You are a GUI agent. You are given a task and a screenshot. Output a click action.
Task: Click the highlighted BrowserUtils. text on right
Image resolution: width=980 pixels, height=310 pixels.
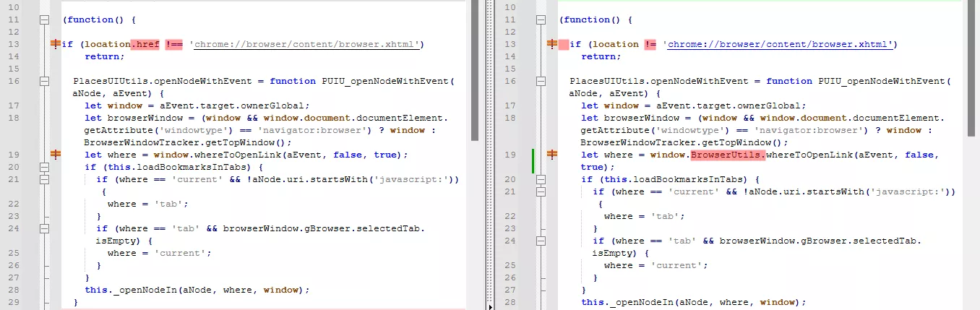pyautogui.click(x=728, y=155)
